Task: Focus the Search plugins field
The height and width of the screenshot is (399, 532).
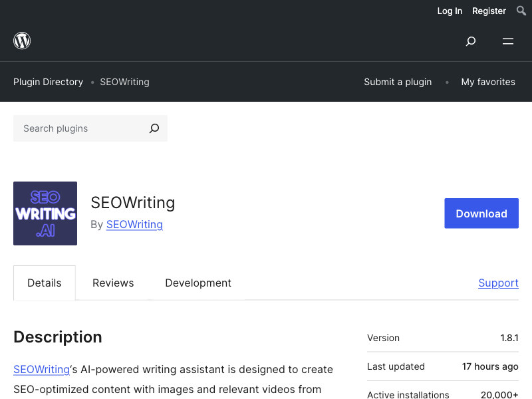Action: point(80,128)
